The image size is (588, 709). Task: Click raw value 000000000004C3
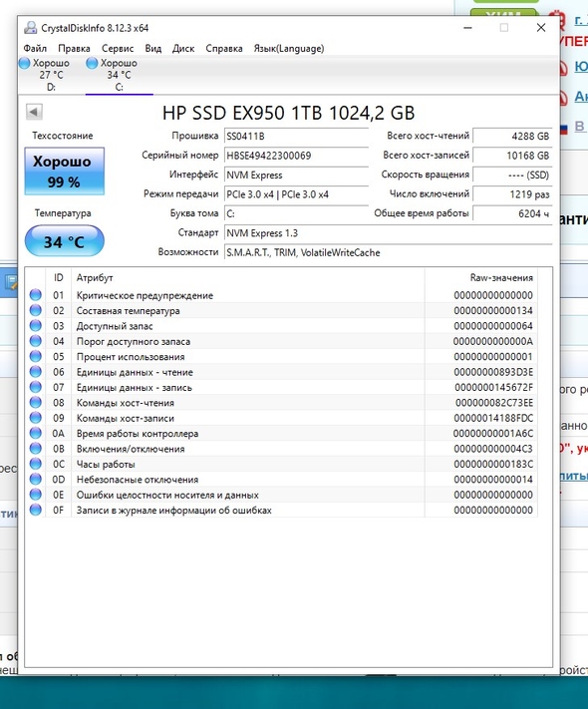coord(493,449)
